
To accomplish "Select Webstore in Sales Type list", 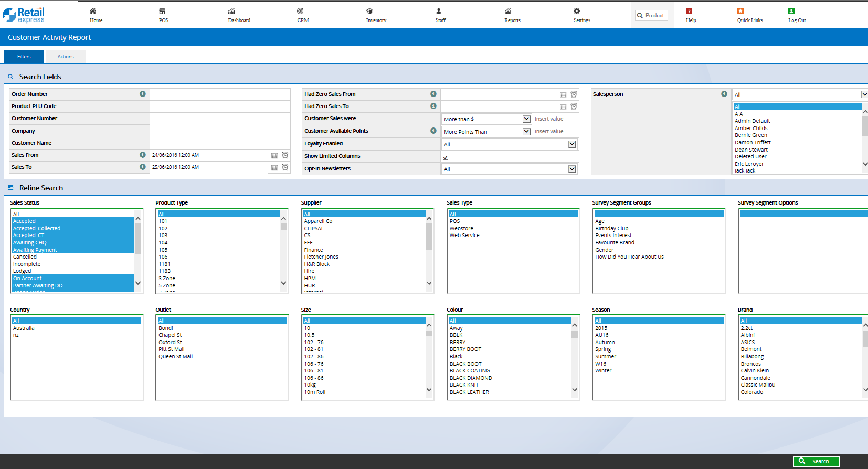I will [x=461, y=229].
